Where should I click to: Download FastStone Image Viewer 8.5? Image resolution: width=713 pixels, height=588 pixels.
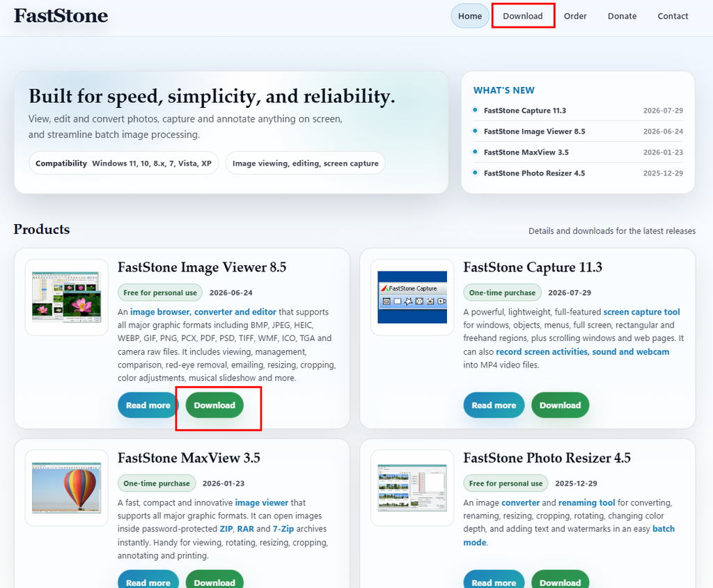click(214, 405)
